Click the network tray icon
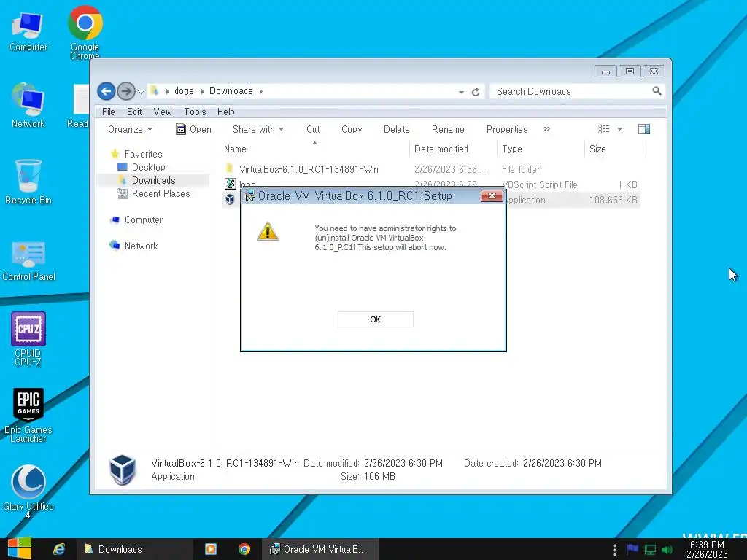The height and width of the screenshot is (560, 747). click(x=650, y=550)
